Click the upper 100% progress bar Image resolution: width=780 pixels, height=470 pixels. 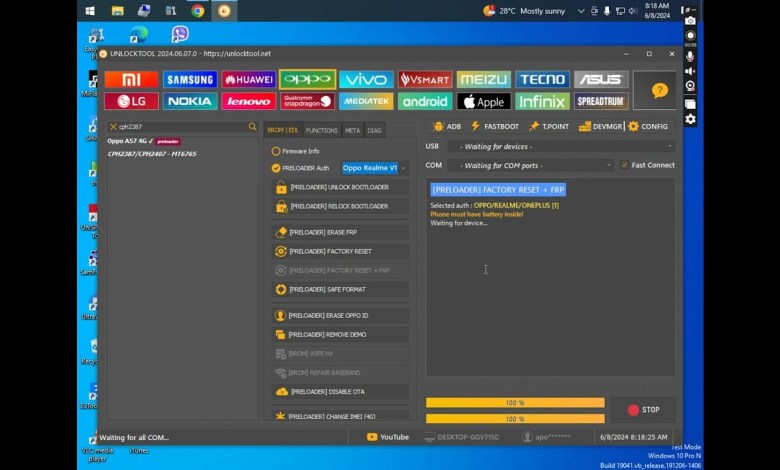click(x=515, y=403)
